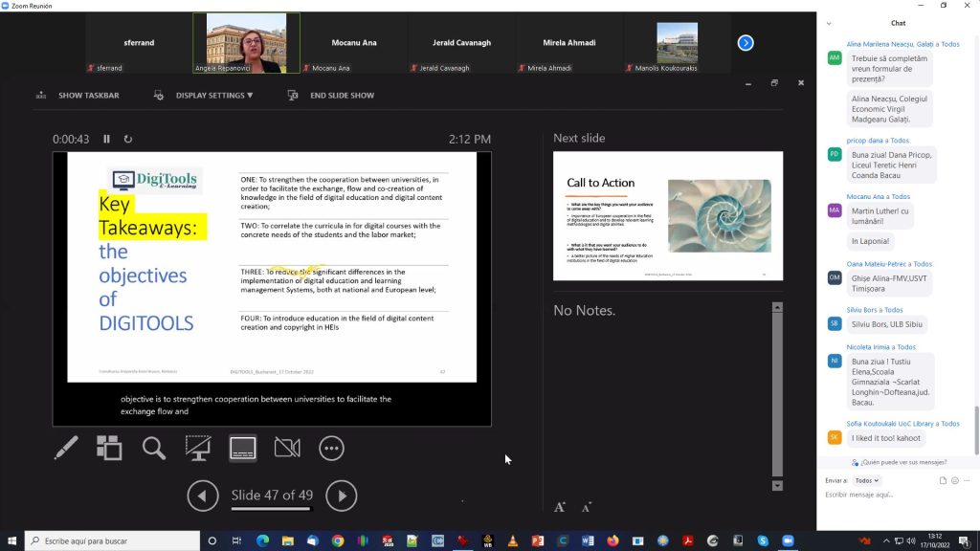
Task: Open the Display Settings dropdown
Action: [203, 96]
